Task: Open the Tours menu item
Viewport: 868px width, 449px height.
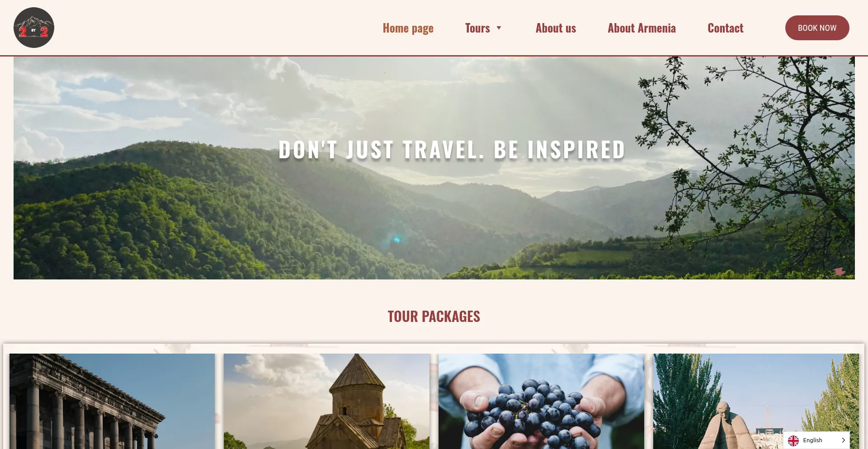Action: (x=477, y=28)
